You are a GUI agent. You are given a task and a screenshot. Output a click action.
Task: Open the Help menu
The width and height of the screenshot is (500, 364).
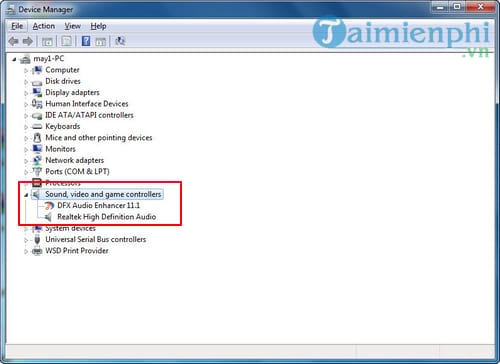pyautogui.click(x=98, y=26)
